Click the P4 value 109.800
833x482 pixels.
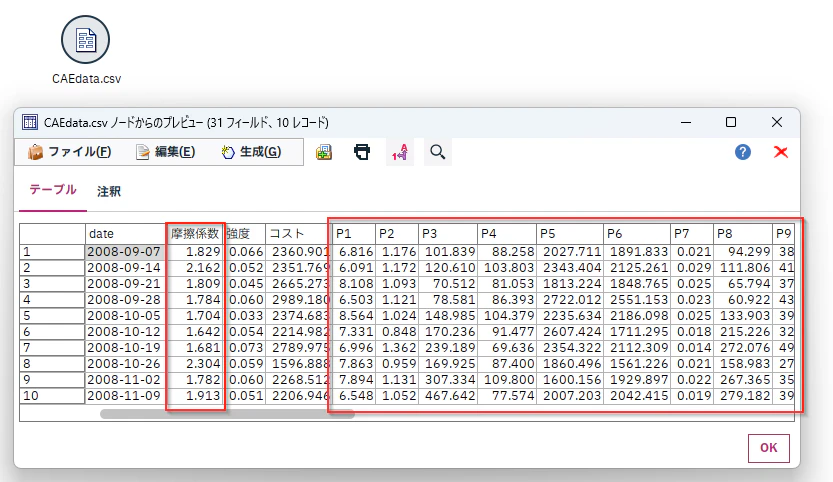(507, 380)
